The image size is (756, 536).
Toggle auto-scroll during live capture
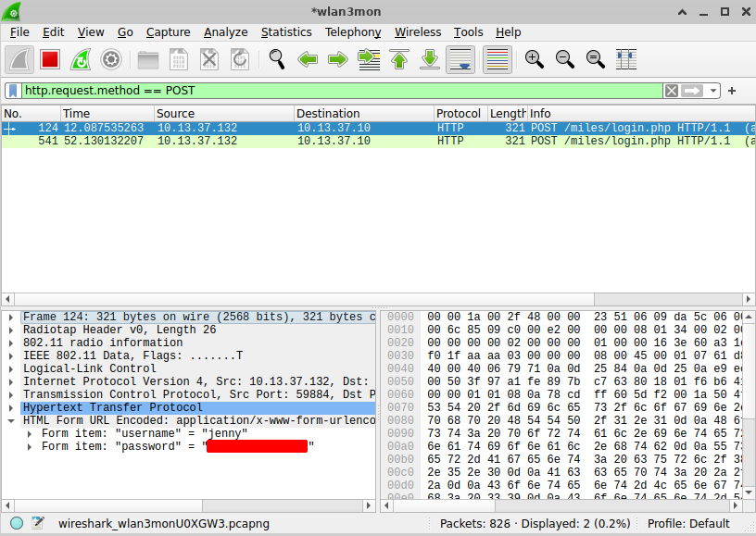pyautogui.click(x=460, y=60)
